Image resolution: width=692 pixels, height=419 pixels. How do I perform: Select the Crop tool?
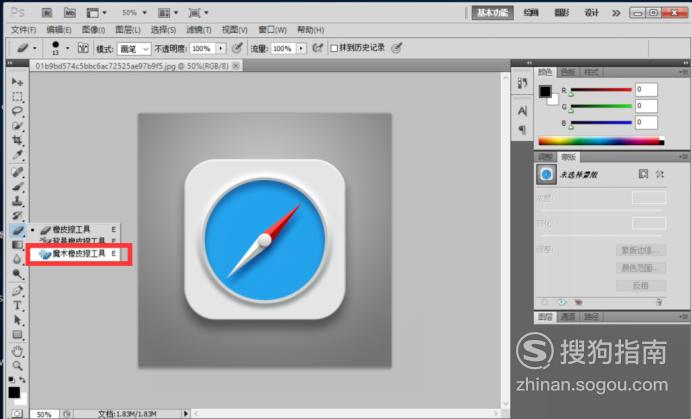tap(17, 140)
